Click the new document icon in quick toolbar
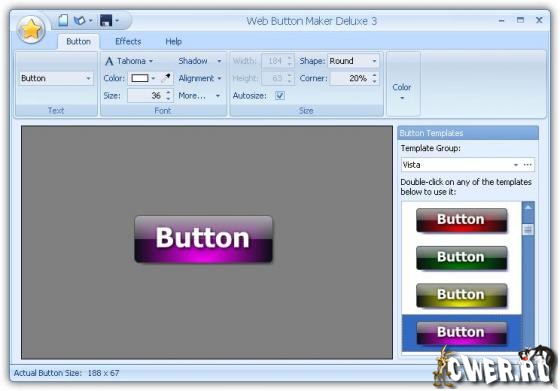This screenshot has height=391, width=560. (x=63, y=21)
